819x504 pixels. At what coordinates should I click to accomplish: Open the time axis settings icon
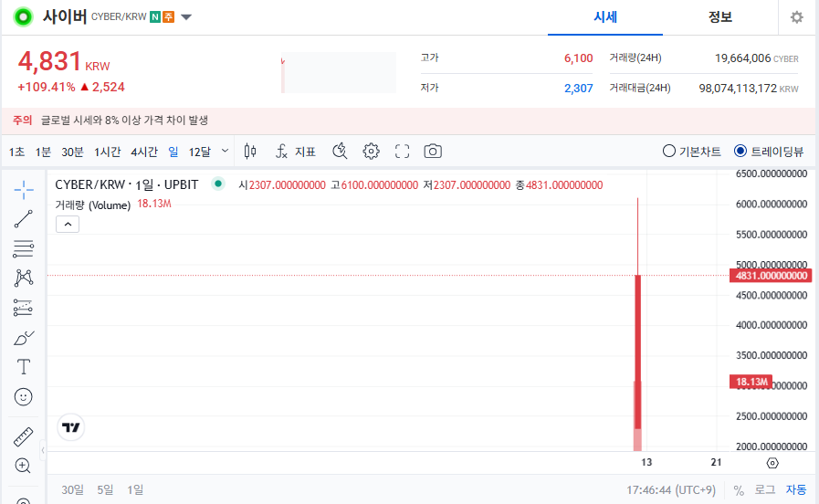pyautogui.click(x=772, y=463)
